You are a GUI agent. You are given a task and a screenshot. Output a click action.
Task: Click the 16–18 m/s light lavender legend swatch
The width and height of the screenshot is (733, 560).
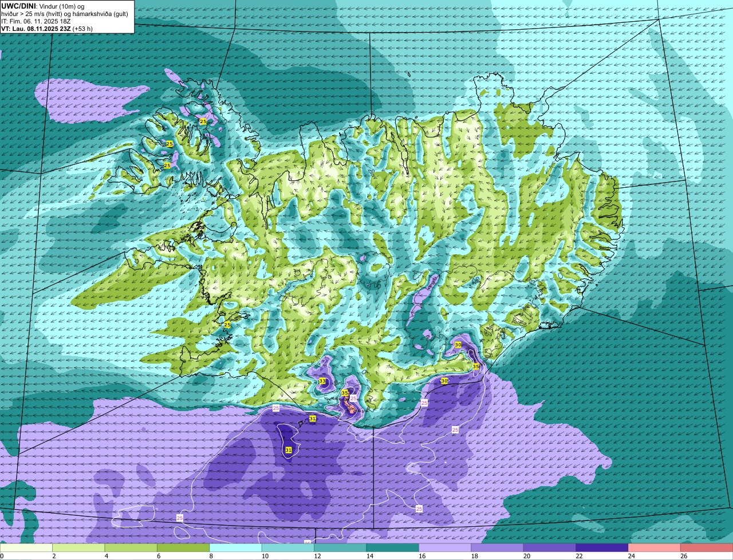tap(446, 548)
